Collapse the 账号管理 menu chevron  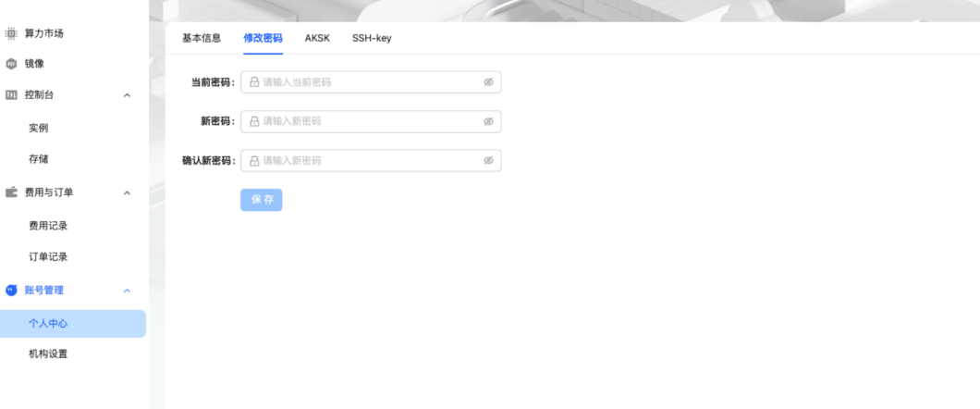click(128, 291)
